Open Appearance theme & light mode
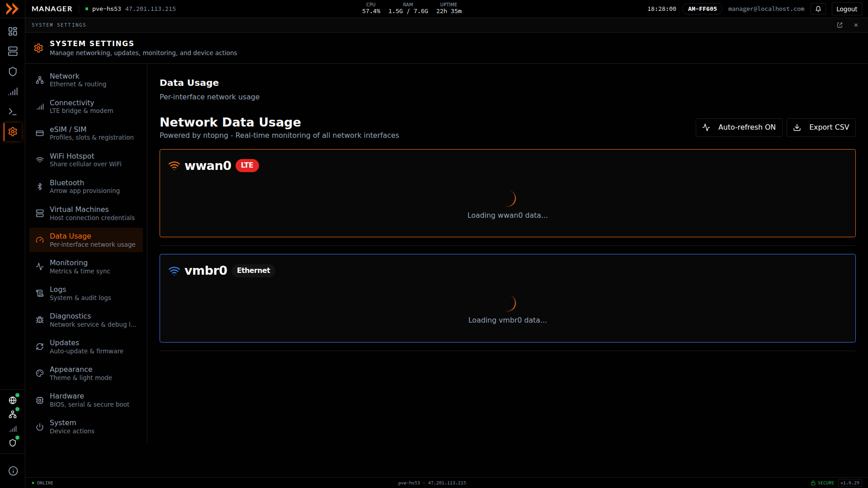The height and width of the screenshot is (488, 868). coord(86,373)
